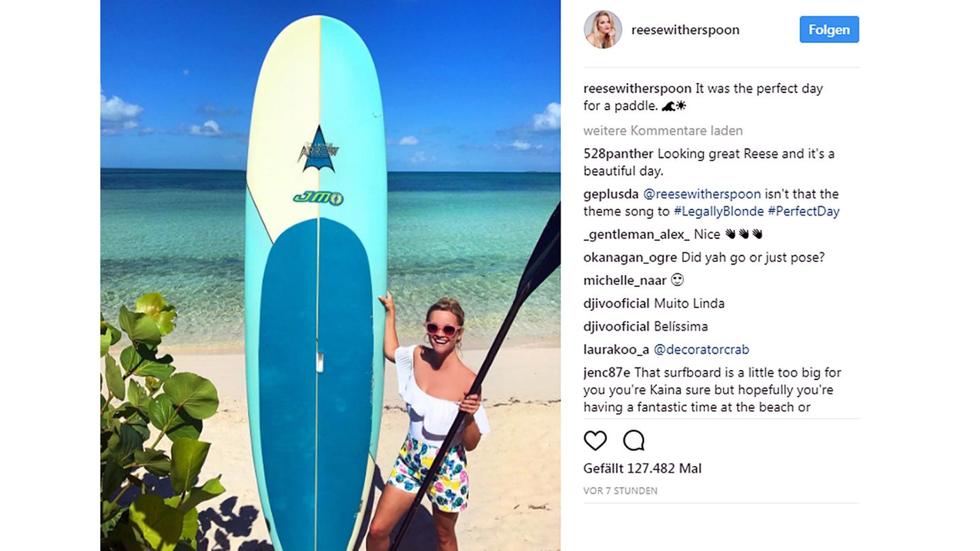The width and height of the screenshot is (980, 551).
Task: Click @reesewitherspoon mention in geplusda comment
Action: pos(702,195)
